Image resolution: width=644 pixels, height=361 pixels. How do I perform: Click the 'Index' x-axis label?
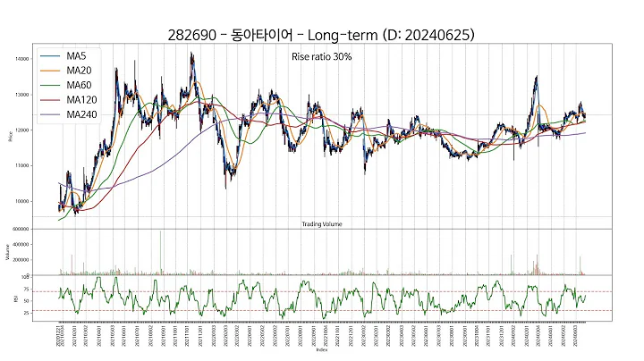click(322, 350)
